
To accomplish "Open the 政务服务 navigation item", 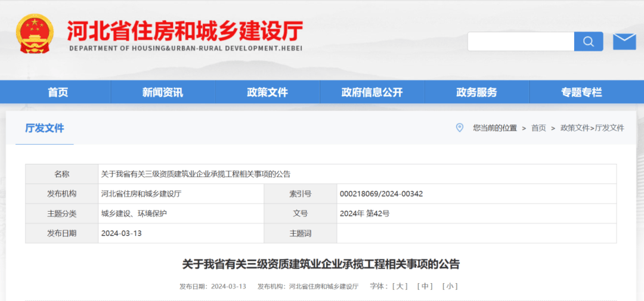I will point(476,92).
